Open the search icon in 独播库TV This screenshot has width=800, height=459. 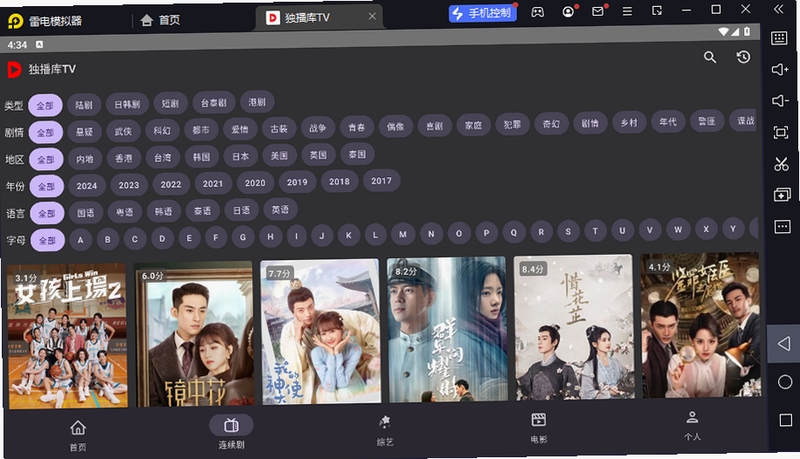[x=710, y=57]
